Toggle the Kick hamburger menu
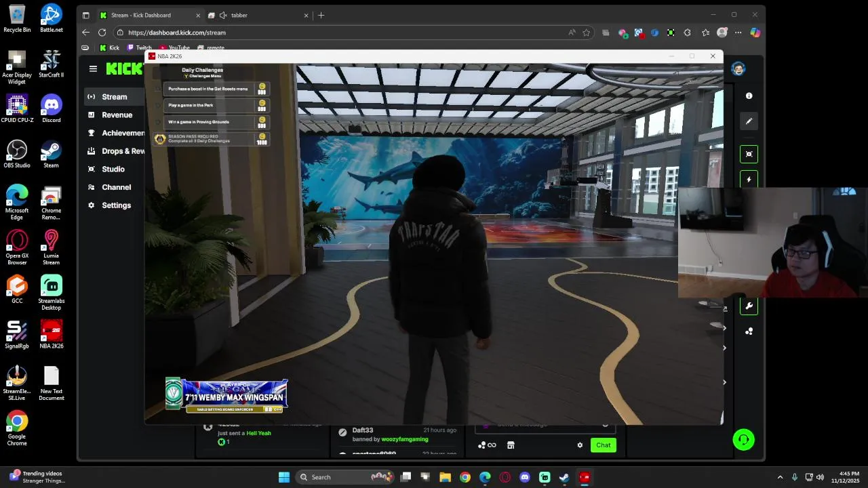Screen dimensions: 868x488 click(93, 68)
